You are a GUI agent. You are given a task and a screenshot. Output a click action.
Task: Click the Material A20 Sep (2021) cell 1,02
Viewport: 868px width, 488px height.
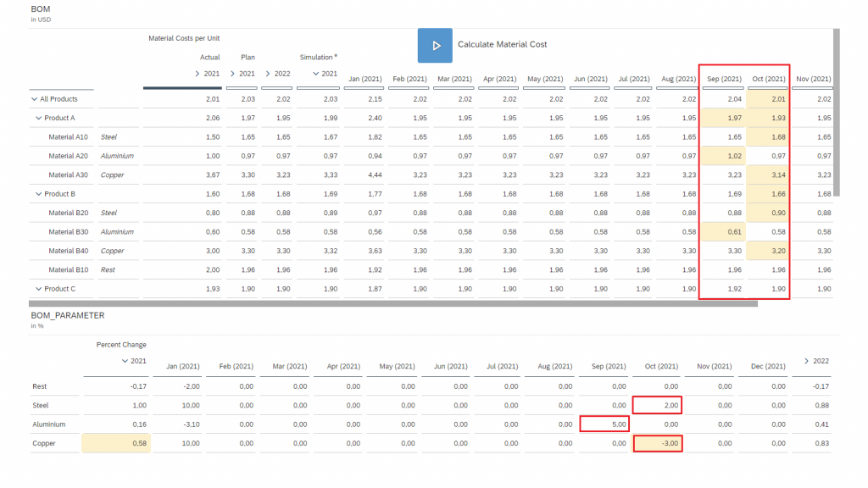tap(723, 156)
